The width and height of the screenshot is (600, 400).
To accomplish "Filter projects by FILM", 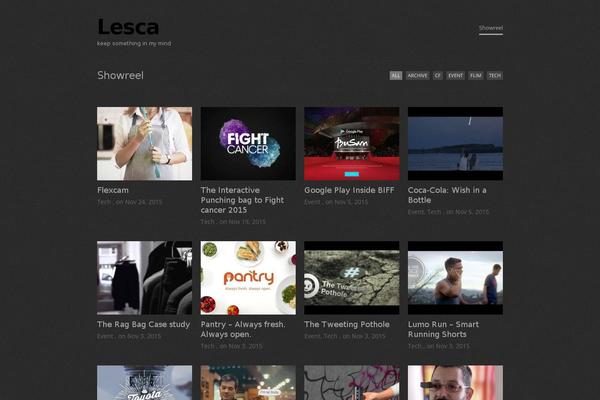I will coord(476,76).
